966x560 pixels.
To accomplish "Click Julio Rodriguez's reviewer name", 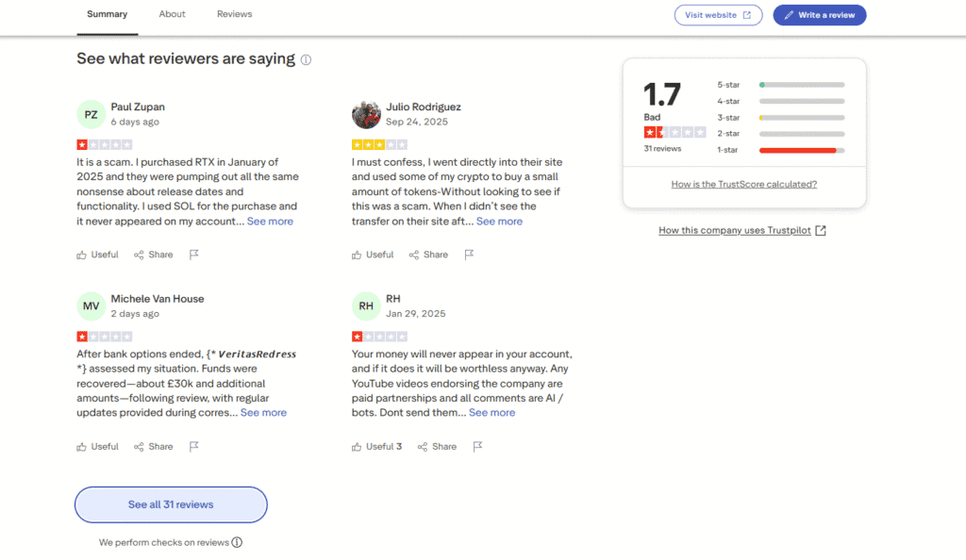I will pos(424,107).
